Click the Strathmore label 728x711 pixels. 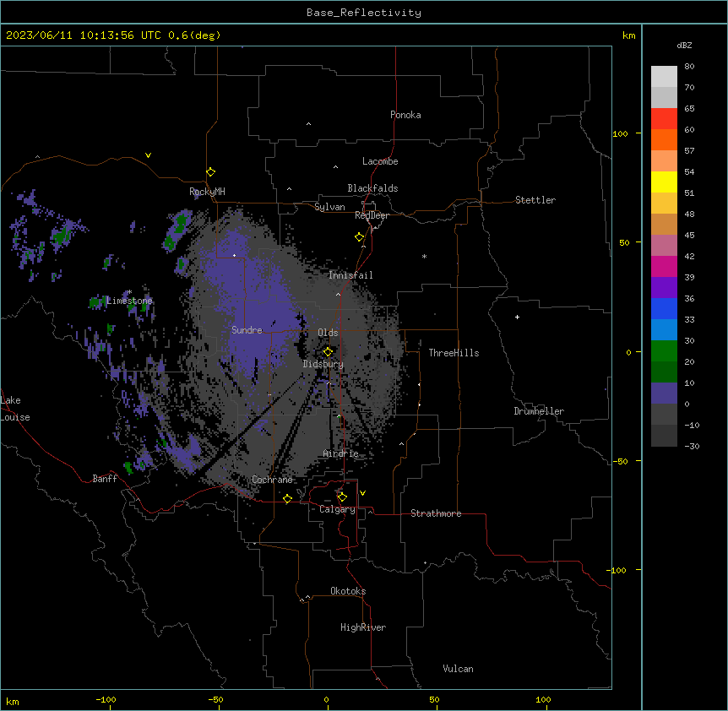[x=436, y=513]
